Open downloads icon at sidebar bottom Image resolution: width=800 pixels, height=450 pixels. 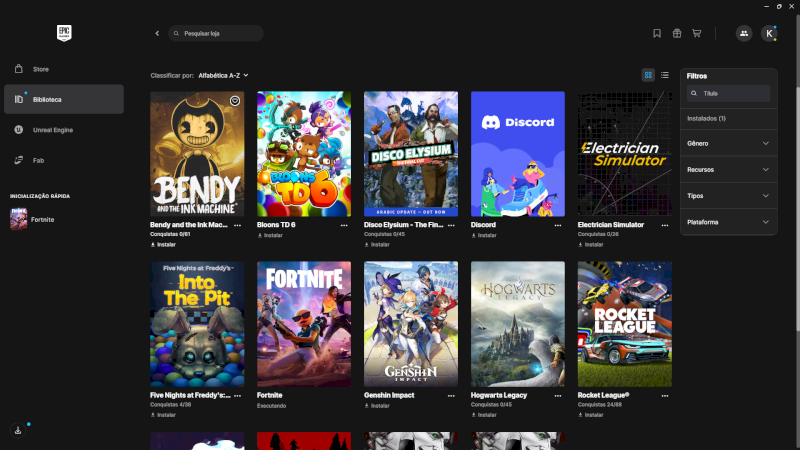(x=18, y=430)
